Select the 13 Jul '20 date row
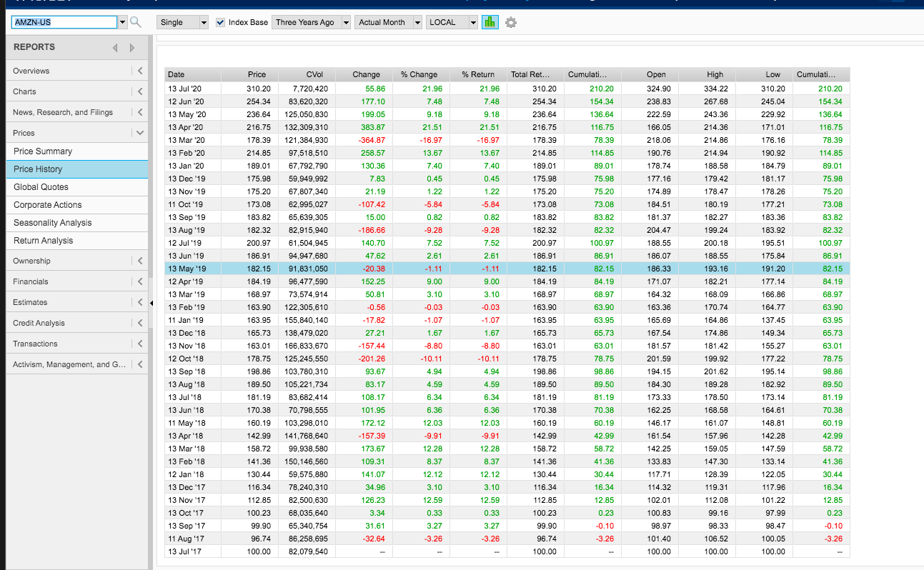The height and width of the screenshot is (570, 924). point(507,89)
